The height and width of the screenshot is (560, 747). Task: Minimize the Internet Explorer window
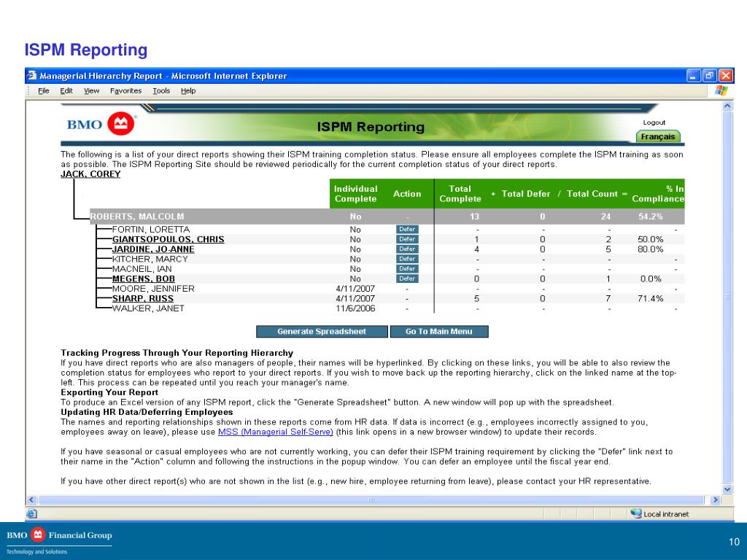point(694,75)
